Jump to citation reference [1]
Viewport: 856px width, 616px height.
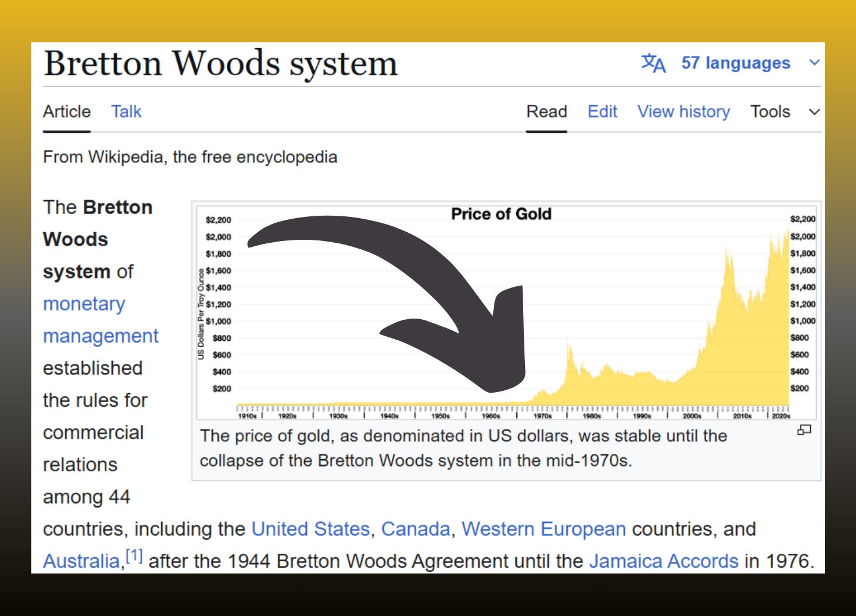click(x=135, y=555)
